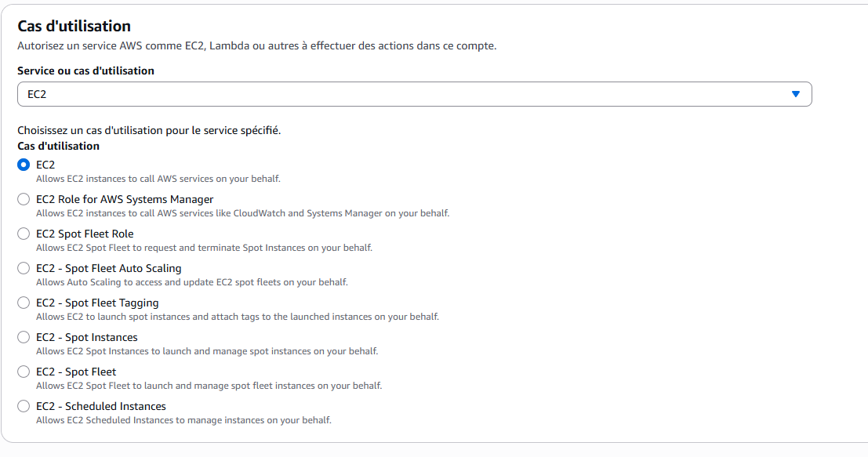Viewport: 868px width, 457px height.
Task: Select EC2 - Scheduled Instances radio button
Action: click(x=24, y=406)
